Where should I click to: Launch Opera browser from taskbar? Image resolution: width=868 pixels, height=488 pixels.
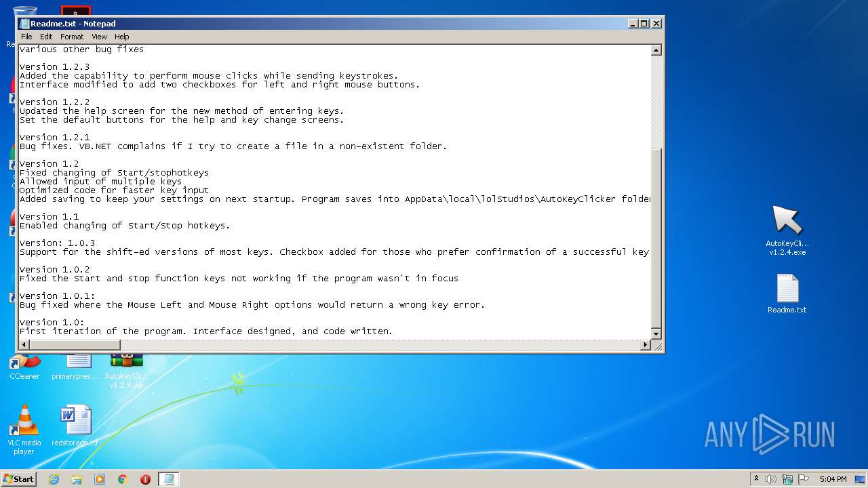[145, 479]
